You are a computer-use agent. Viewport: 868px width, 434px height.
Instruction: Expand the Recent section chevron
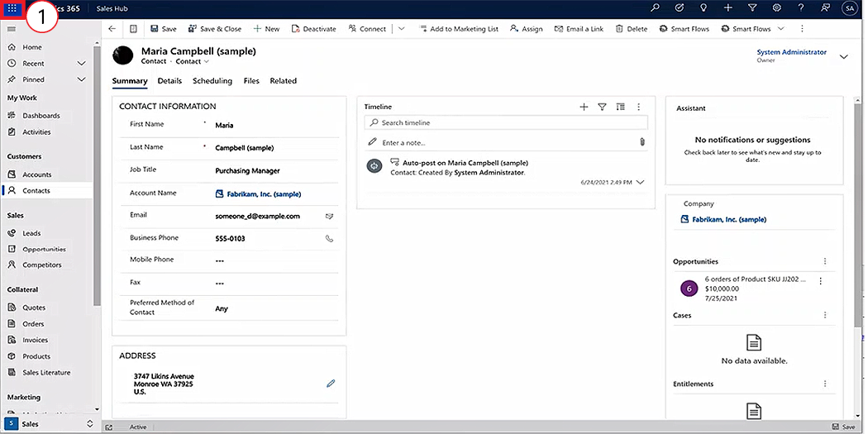pyautogui.click(x=81, y=64)
